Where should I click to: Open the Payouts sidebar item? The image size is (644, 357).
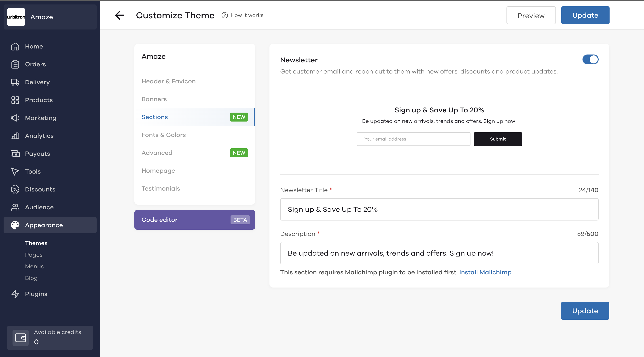click(x=50, y=154)
